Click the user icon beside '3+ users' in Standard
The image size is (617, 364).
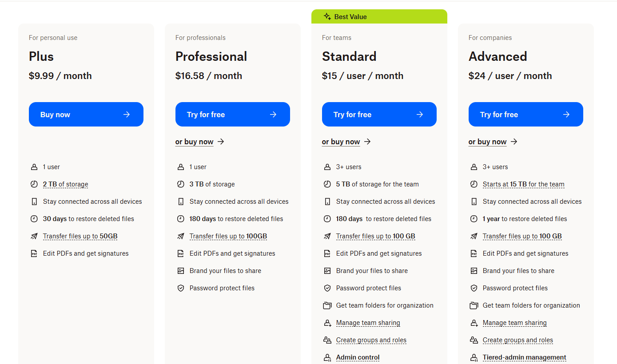pyautogui.click(x=327, y=167)
